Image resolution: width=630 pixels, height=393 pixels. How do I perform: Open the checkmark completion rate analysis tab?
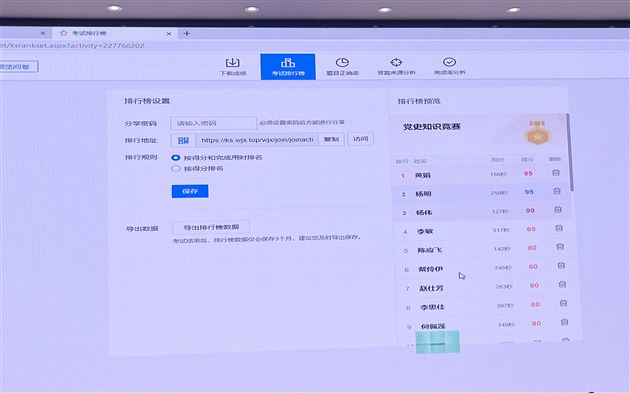(x=450, y=67)
